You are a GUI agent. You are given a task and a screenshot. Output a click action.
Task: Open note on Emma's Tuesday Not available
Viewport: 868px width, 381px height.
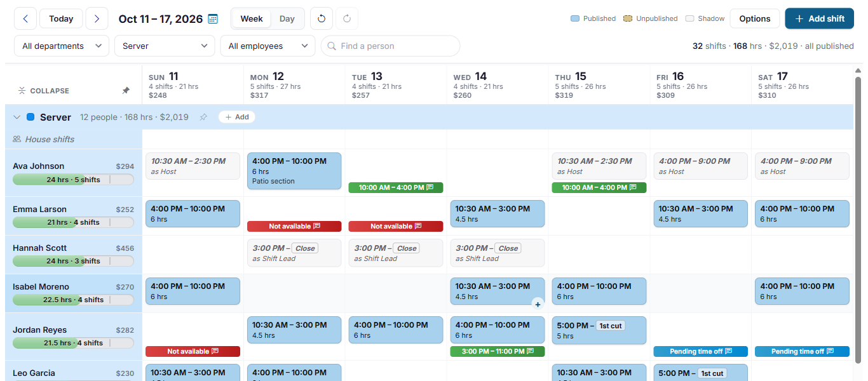click(418, 226)
